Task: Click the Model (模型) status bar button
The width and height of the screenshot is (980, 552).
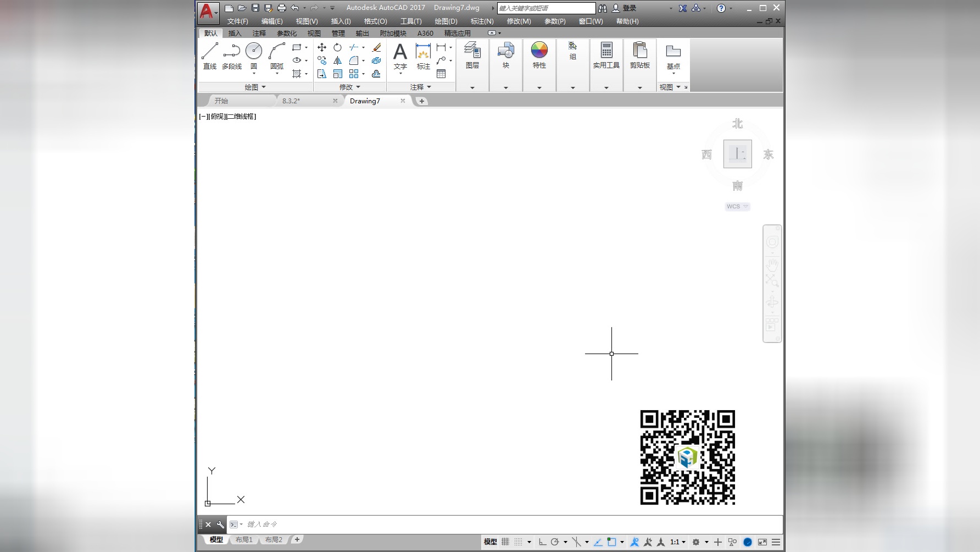Action: pyautogui.click(x=491, y=542)
